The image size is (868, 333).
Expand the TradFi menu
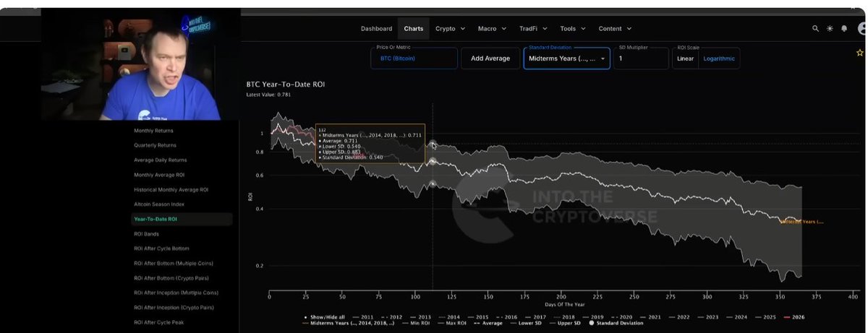[x=533, y=29]
